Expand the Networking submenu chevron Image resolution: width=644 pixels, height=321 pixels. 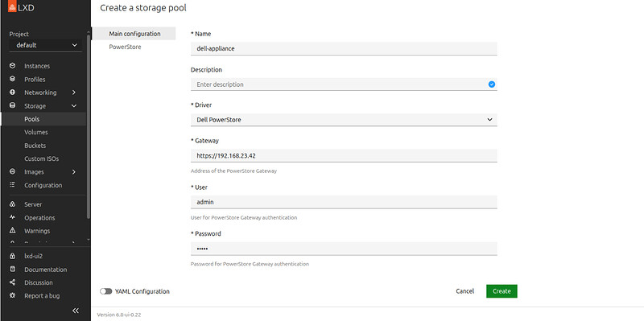pos(74,93)
